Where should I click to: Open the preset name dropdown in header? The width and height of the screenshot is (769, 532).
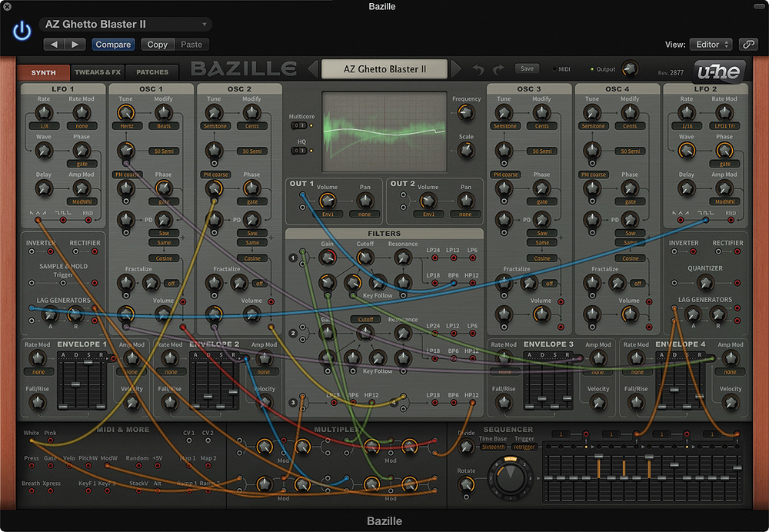tap(125, 24)
